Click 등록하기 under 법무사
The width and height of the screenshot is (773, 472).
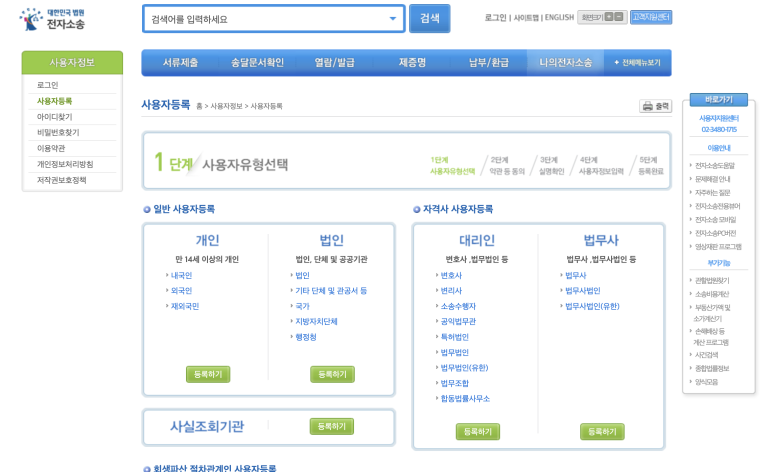pos(602,432)
